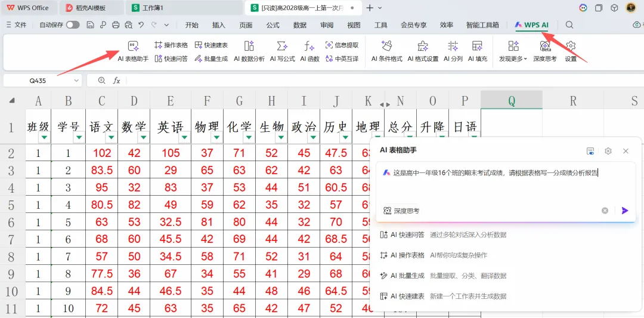Screen dimensions: 644x318
Task: Click 操作表格 in the ribbon
Action: pyautogui.click(x=171, y=45)
